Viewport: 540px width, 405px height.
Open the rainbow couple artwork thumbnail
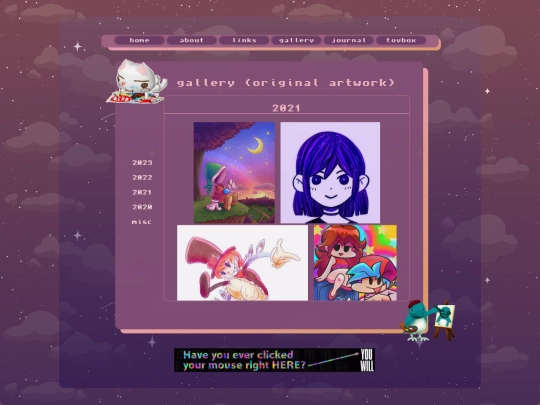(355, 263)
